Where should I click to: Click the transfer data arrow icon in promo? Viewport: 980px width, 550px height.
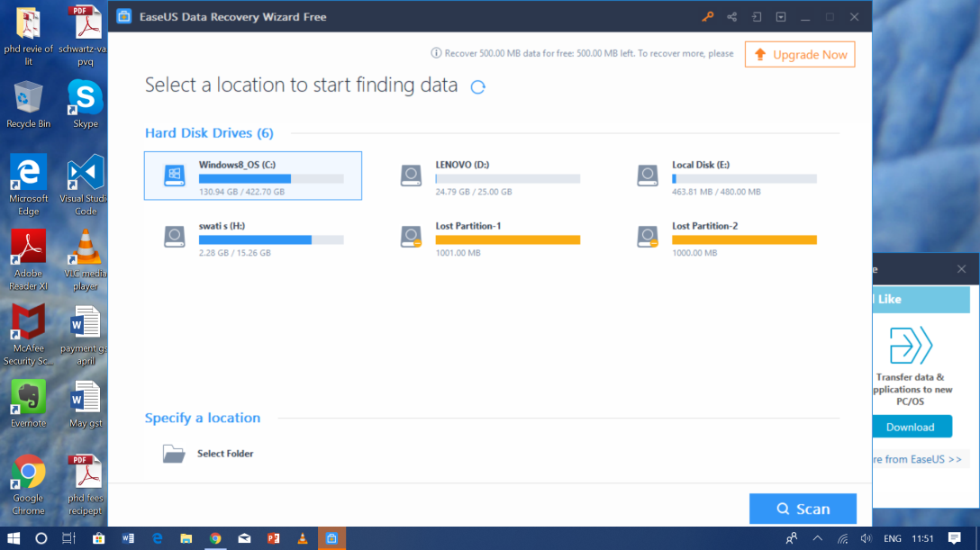[x=911, y=346]
